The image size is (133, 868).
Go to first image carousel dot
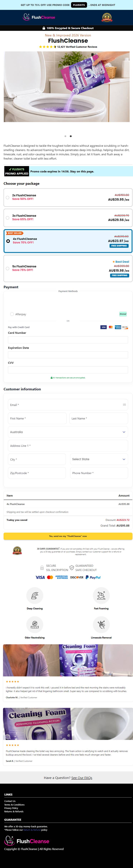pos(65,136)
